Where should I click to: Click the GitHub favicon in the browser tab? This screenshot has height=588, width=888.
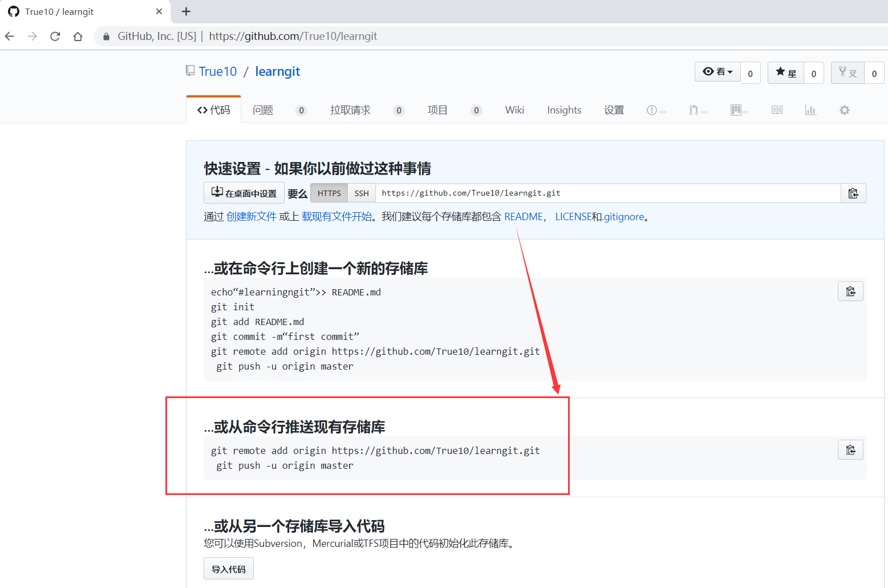14,11
